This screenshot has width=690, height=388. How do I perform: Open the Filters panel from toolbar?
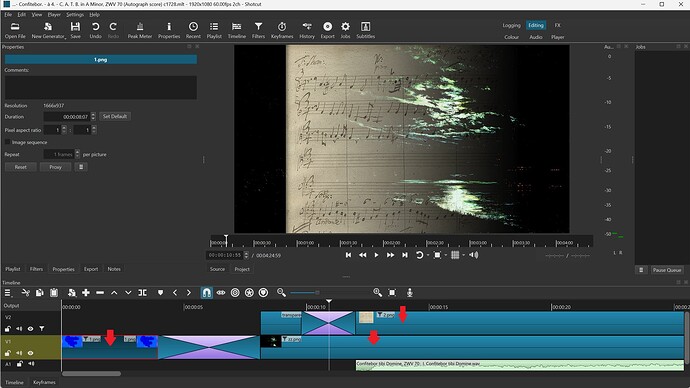(258, 30)
